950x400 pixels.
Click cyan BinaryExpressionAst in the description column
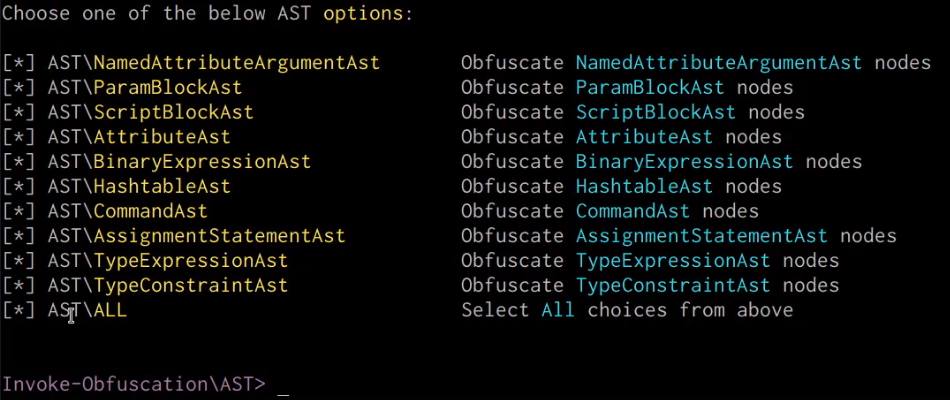pos(684,161)
